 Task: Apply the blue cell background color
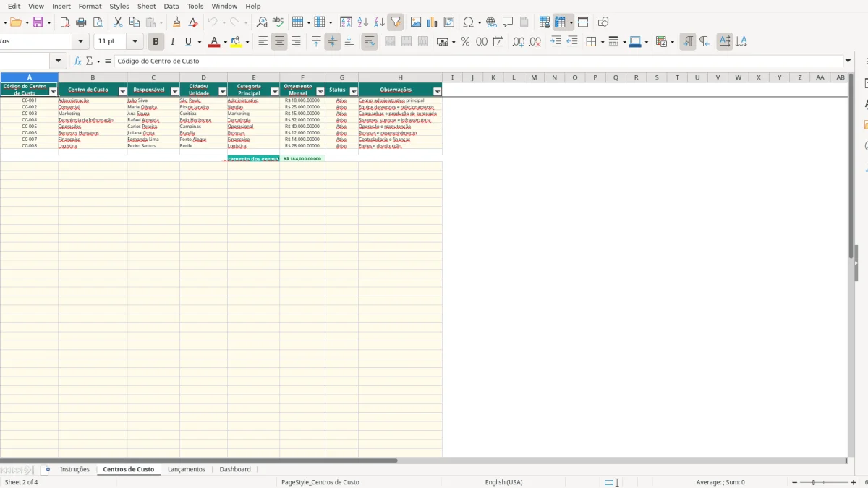634,42
